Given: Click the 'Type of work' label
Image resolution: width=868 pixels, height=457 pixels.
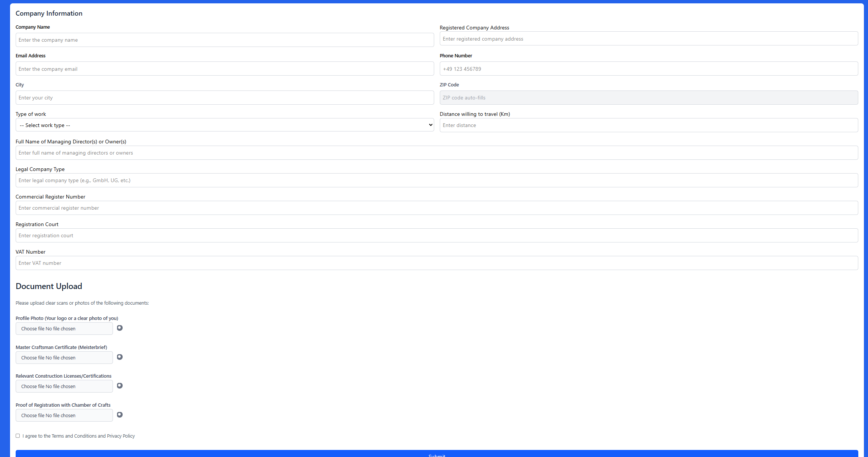Looking at the screenshot, I should click(x=31, y=114).
